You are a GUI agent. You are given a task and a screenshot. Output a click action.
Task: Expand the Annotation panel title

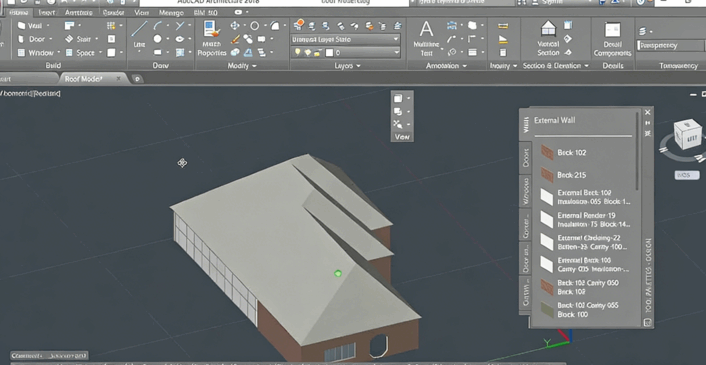tap(448, 66)
